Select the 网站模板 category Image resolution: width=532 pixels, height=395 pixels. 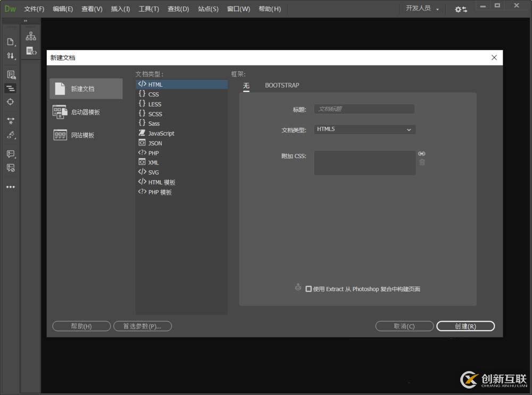82,135
